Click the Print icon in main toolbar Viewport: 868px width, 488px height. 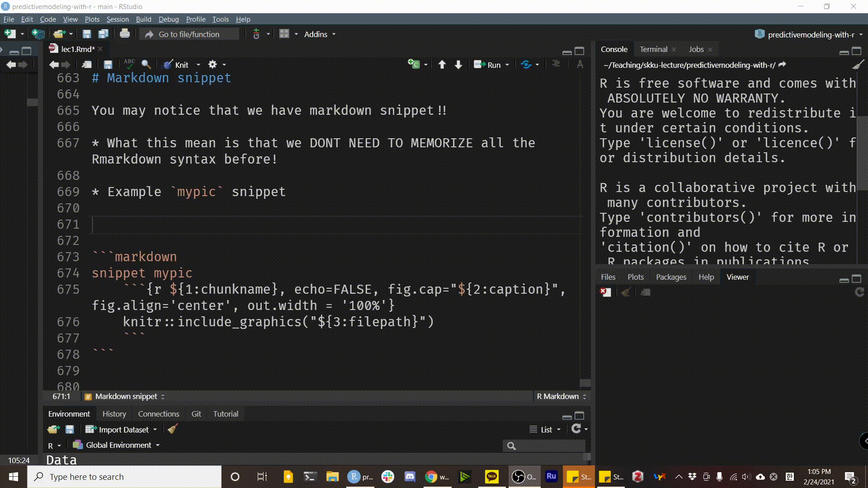tap(125, 34)
